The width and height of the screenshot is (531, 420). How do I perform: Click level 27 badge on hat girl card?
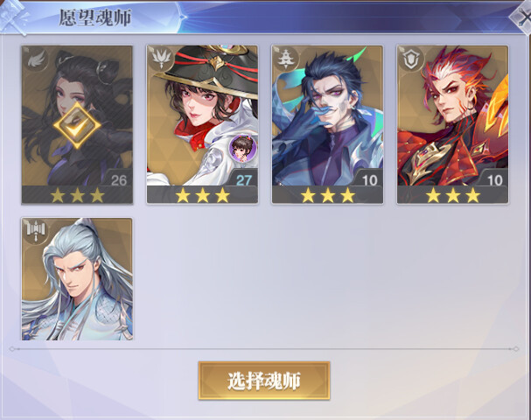[x=242, y=180]
